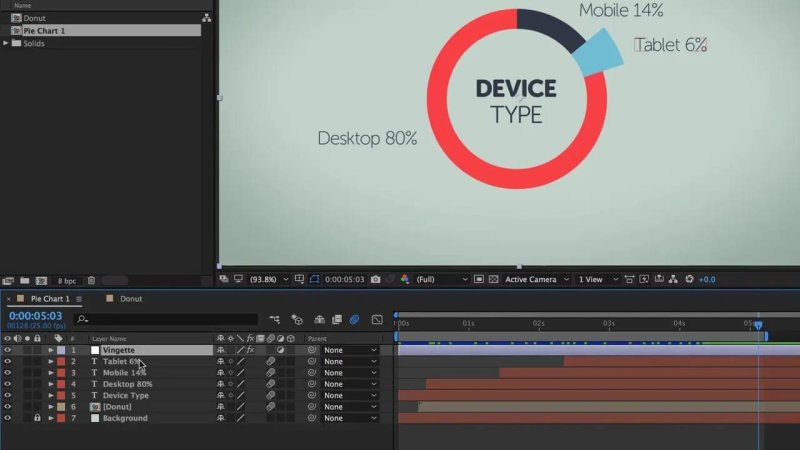
Task: Open Parent dropdown for Background layer
Action: click(x=350, y=418)
